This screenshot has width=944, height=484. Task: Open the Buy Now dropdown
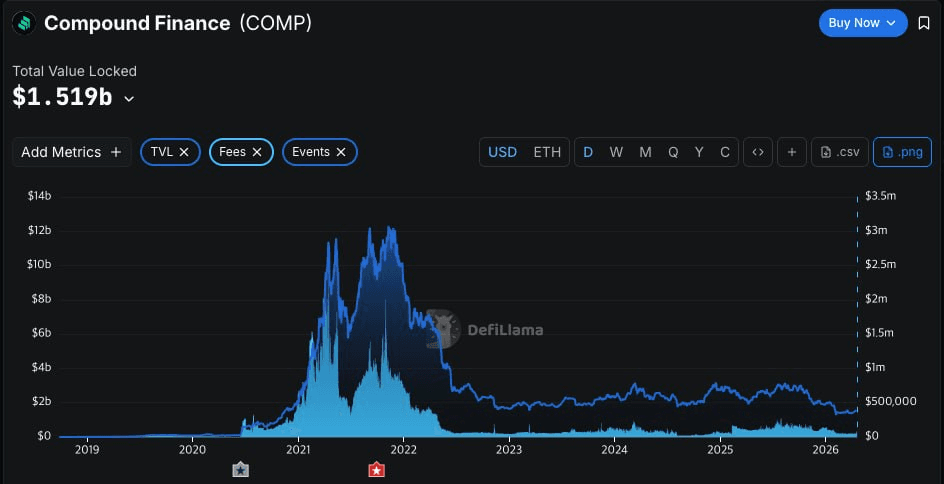pyautogui.click(x=863, y=23)
